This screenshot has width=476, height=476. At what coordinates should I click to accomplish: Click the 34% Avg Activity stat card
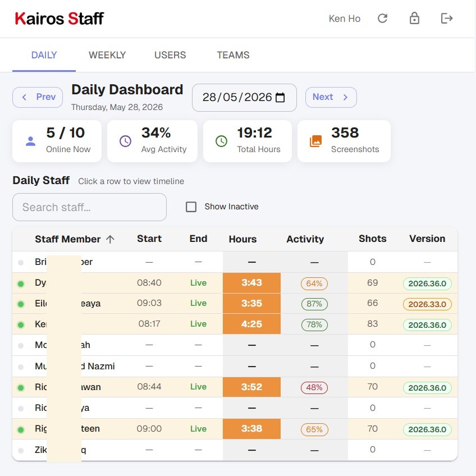coord(152,141)
